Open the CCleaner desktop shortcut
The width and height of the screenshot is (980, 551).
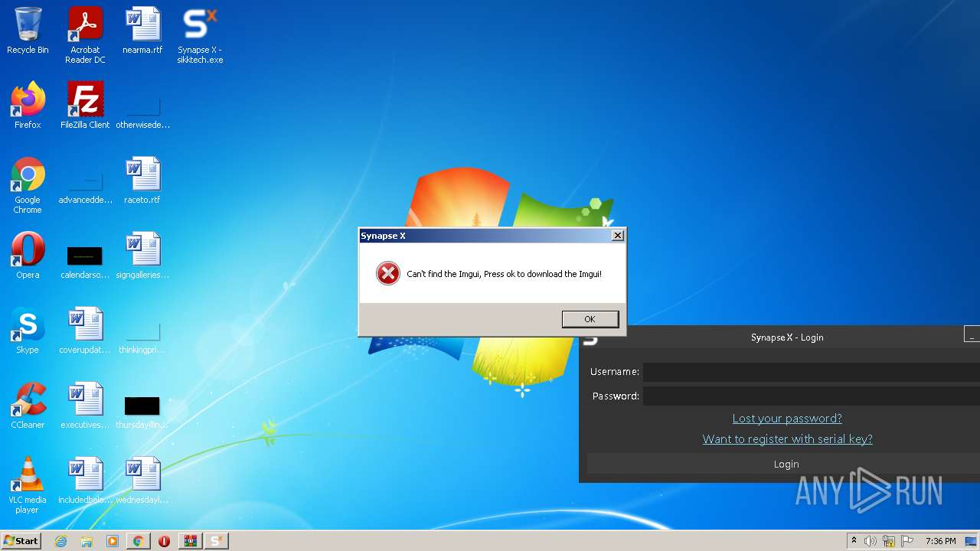coord(28,406)
